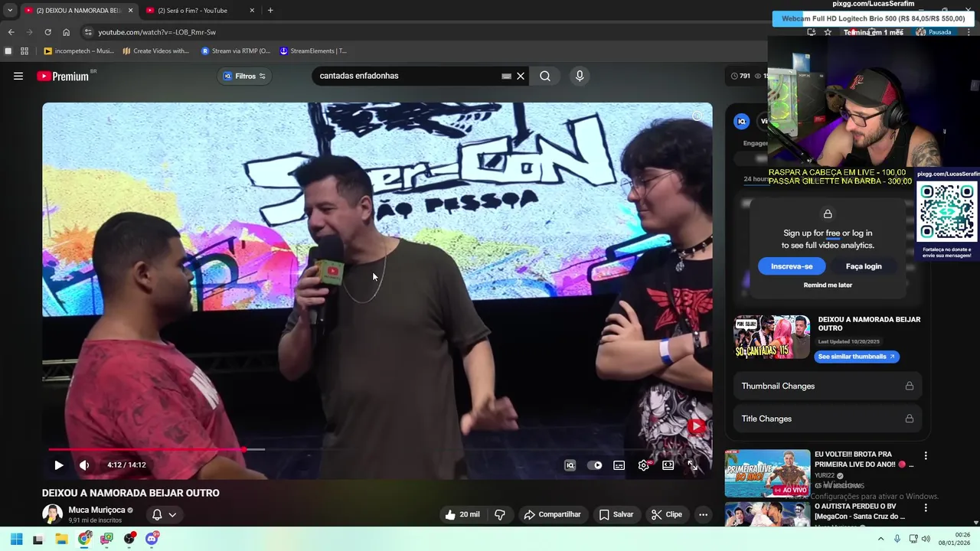
Task: Open more actions three-dot menu
Action: point(703,514)
